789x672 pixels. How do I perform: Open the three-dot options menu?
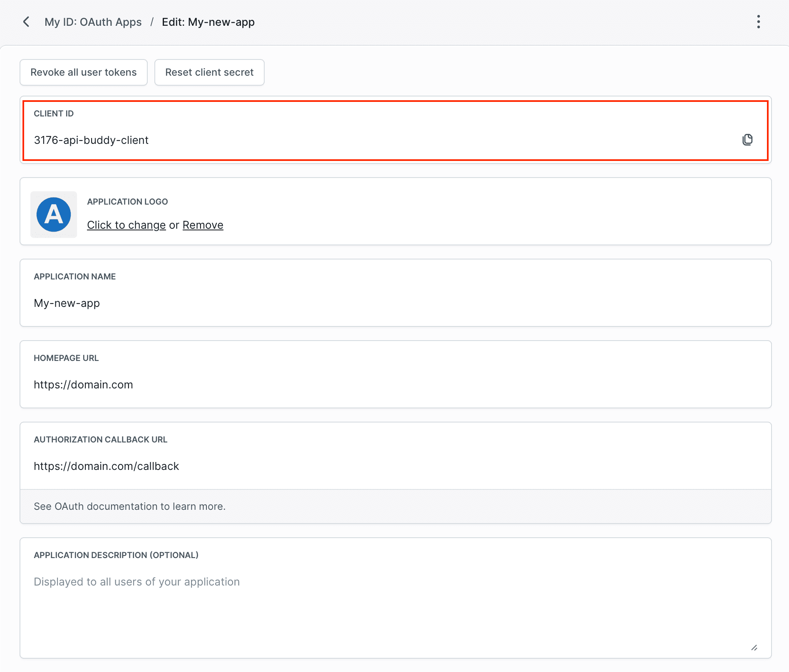(758, 22)
